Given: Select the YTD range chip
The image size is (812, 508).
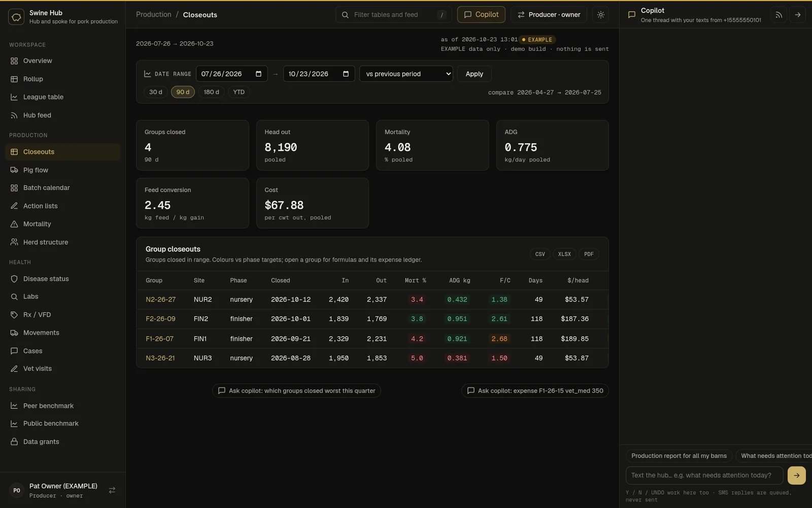Looking at the screenshot, I should click(239, 92).
